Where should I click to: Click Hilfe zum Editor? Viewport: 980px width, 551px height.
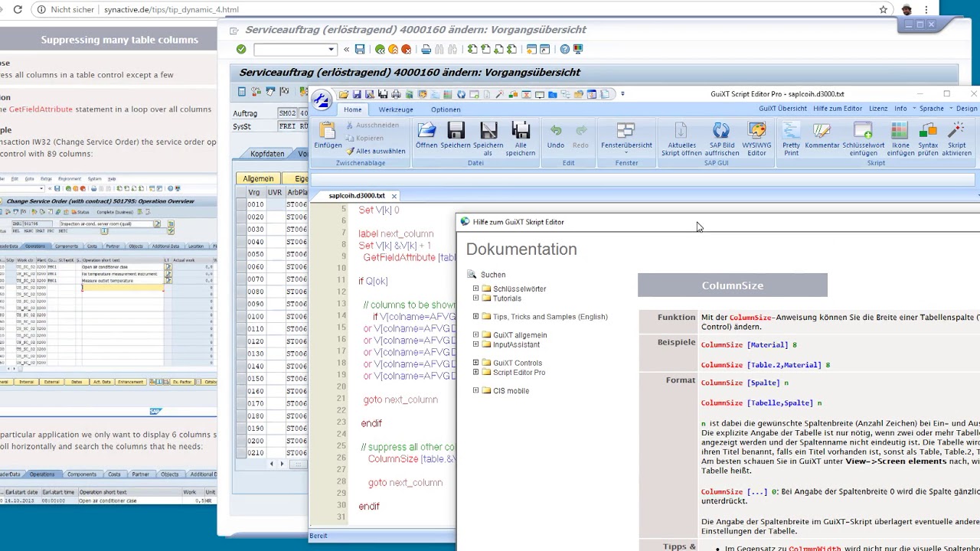click(838, 109)
